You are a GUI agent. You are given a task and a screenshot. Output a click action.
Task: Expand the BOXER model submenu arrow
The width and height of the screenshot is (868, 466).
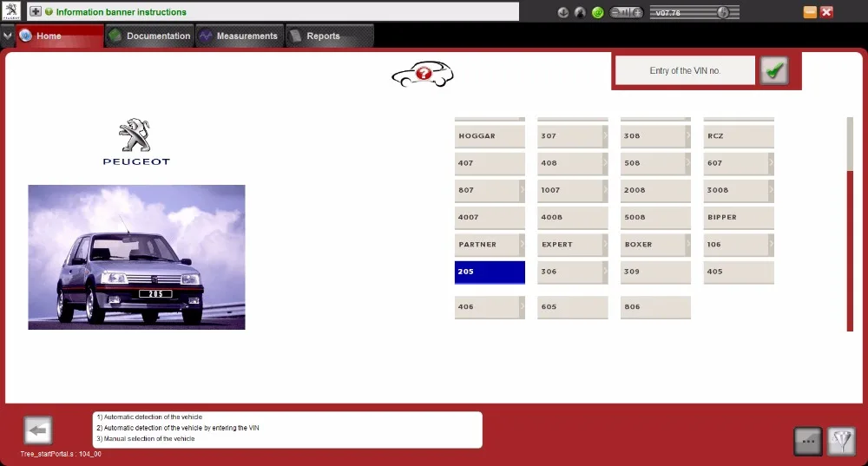(x=688, y=245)
